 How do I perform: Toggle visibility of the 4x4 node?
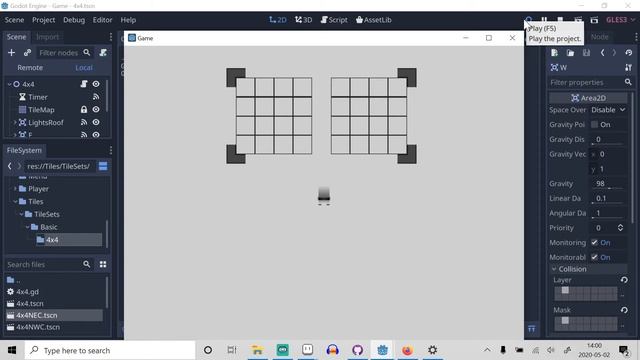96,84
